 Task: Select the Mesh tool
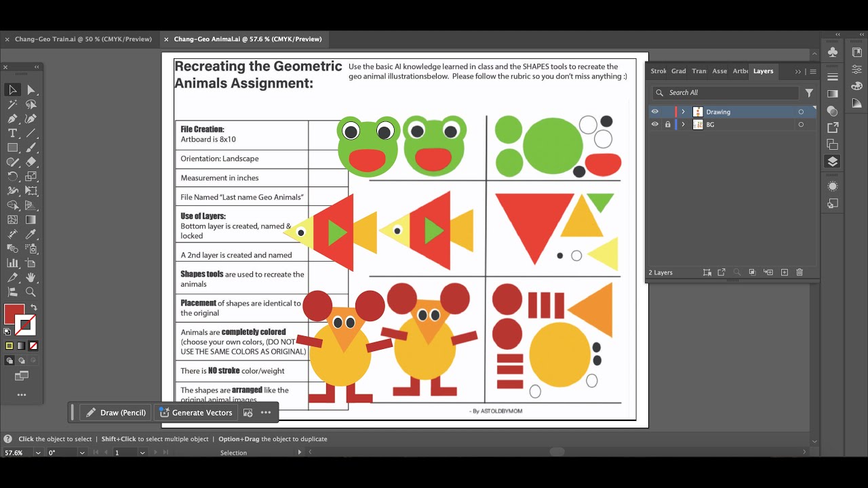(x=12, y=220)
